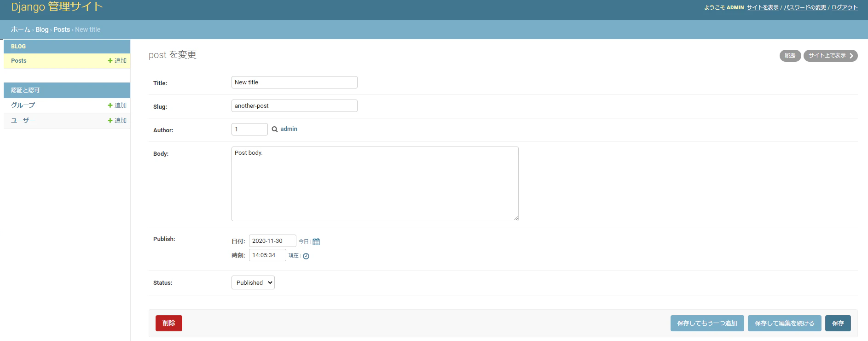This screenshot has width=868, height=341.
Task: Click the 保存 save button
Action: [x=838, y=323]
